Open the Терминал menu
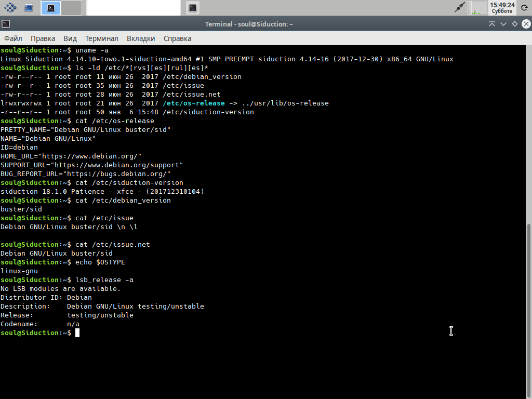The image size is (532, 399). [x=101, y=38]
